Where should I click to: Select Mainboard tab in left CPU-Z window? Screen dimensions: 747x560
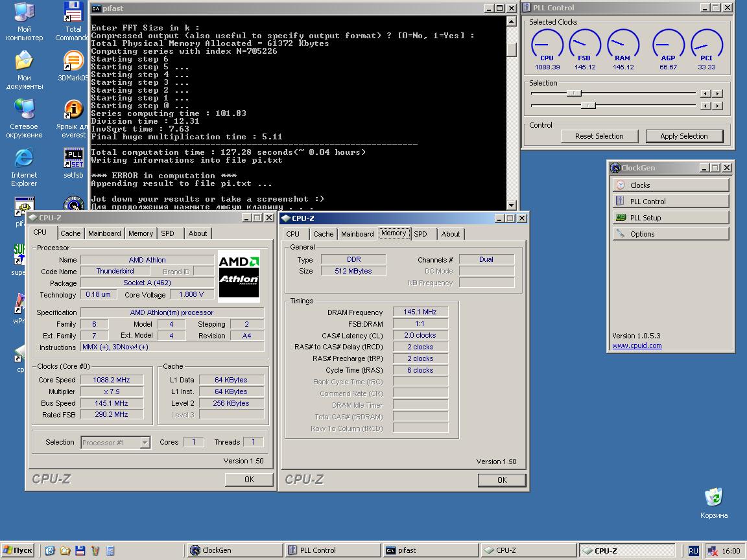104,233
